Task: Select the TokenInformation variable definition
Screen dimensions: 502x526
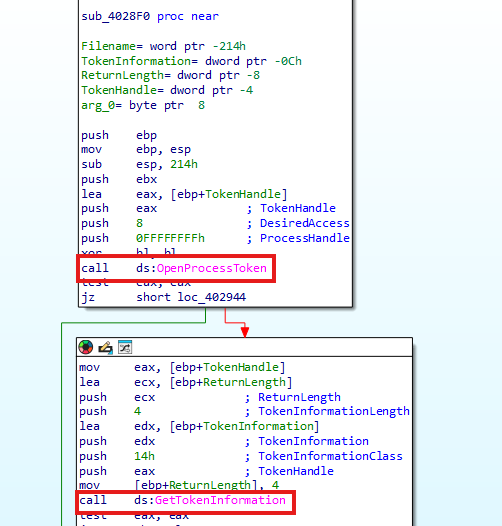Action: click(191, 61)
